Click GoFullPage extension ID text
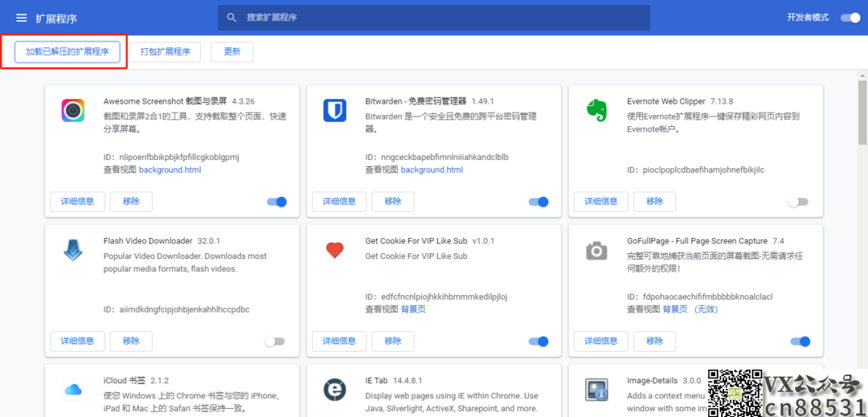Screen dimensions: 868x417 coord(700,297)
